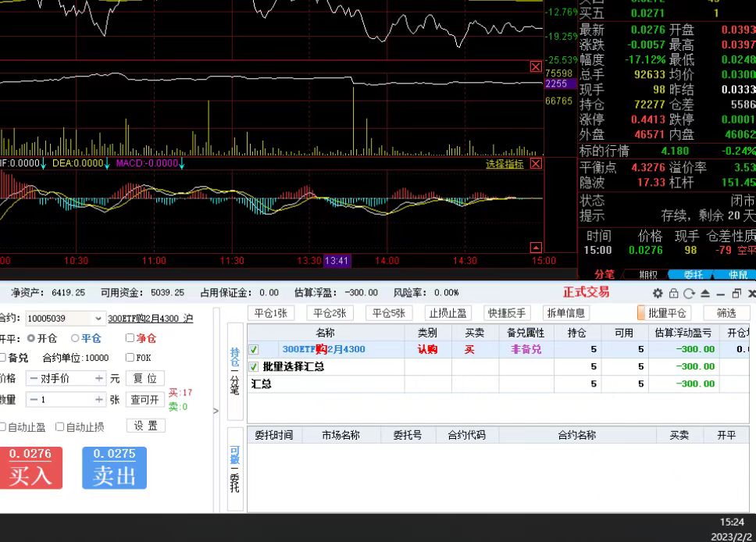Enable 备兑 checkbox
The width and height of the screenshot is (756, 542).
pyautogui.click(x=2, y=358)
